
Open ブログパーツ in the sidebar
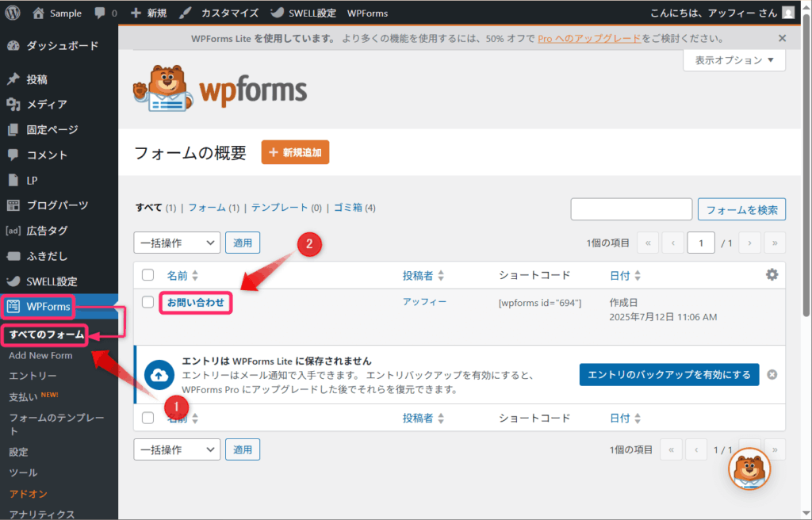[59, 205]
